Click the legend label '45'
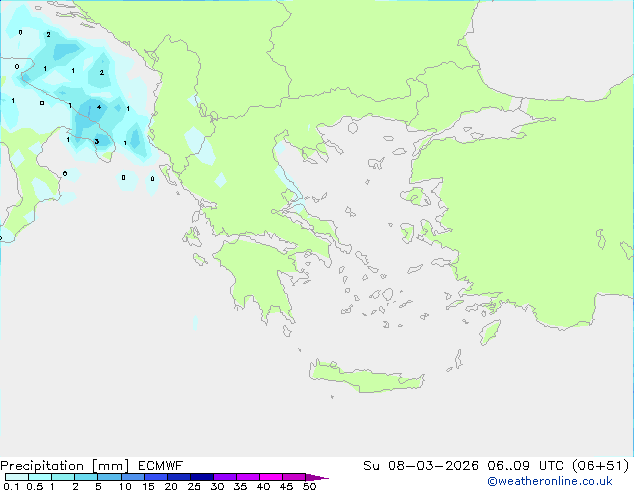Screen dimensions: 634x490 286,486
